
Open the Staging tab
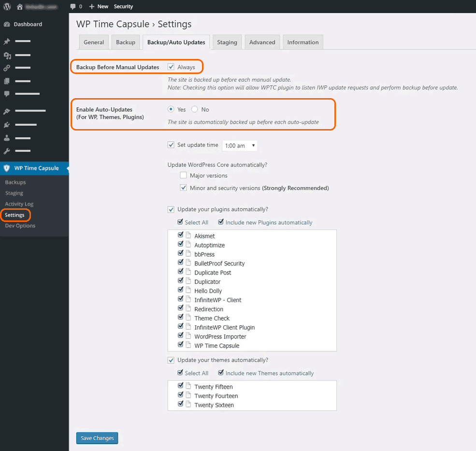(227, 42)
